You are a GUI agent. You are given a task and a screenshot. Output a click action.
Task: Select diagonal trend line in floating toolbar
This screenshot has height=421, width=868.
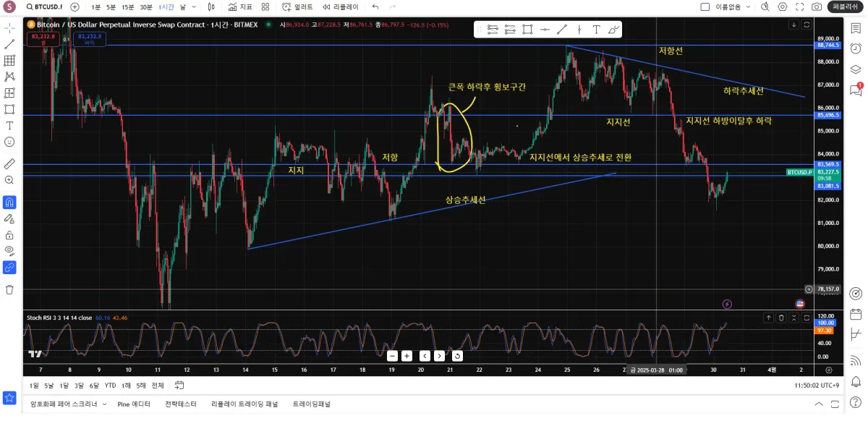pos(562,30)
